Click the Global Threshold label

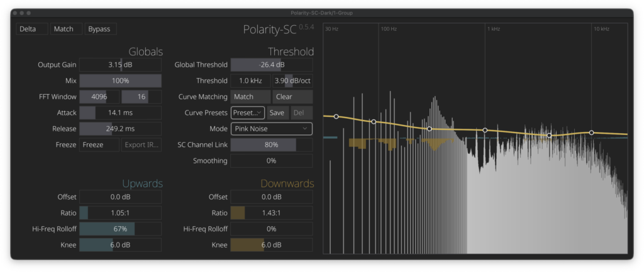[201, 65]
